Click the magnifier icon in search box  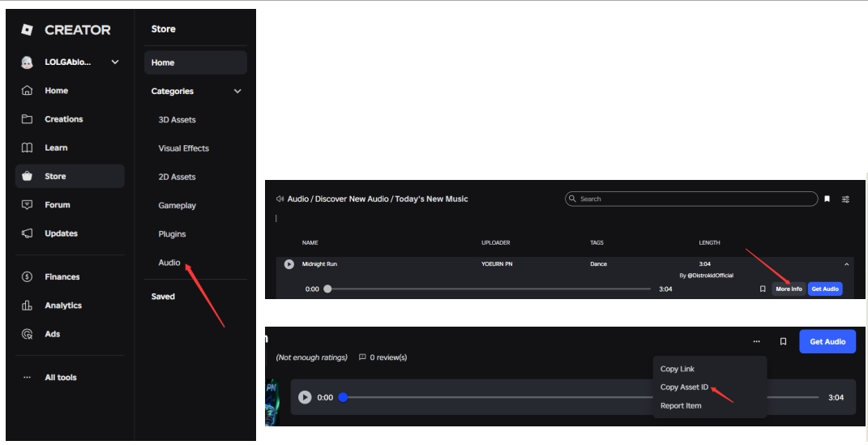click(x=572, y=199)
